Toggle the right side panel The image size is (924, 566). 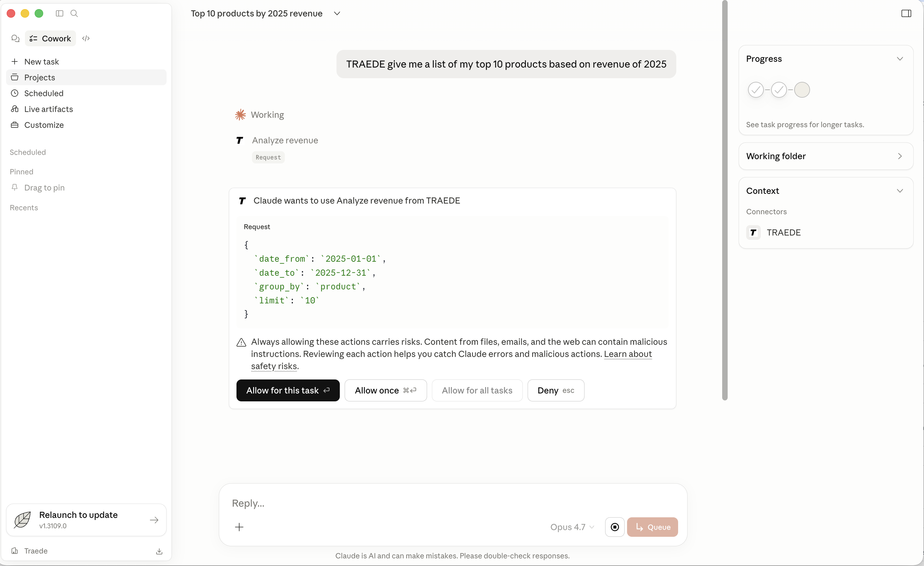[x=906, y=13]
